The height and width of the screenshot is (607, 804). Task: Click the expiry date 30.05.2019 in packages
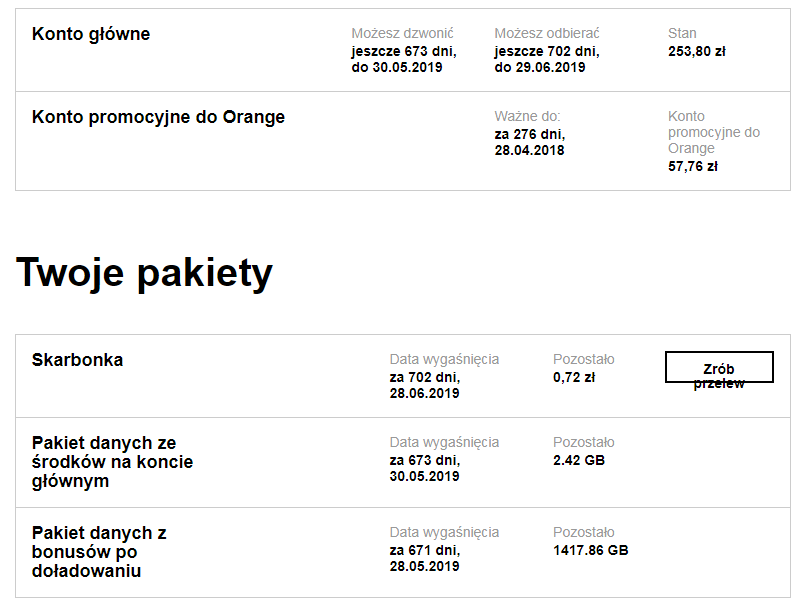click(424, 476)
